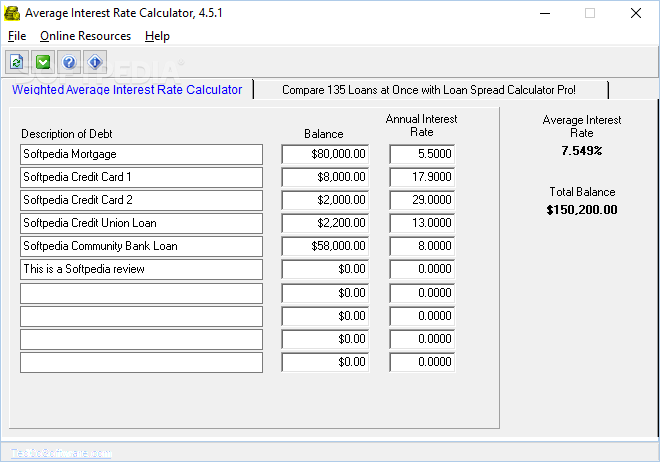Click the app icon in title bar
660x462 pixels.
pyautogui.click(x=12, y=13)
